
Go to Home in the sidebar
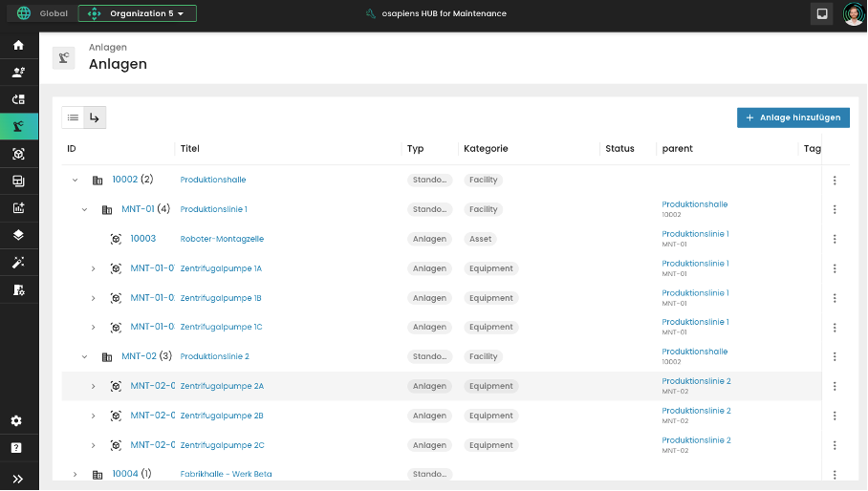tap(18, 45)
